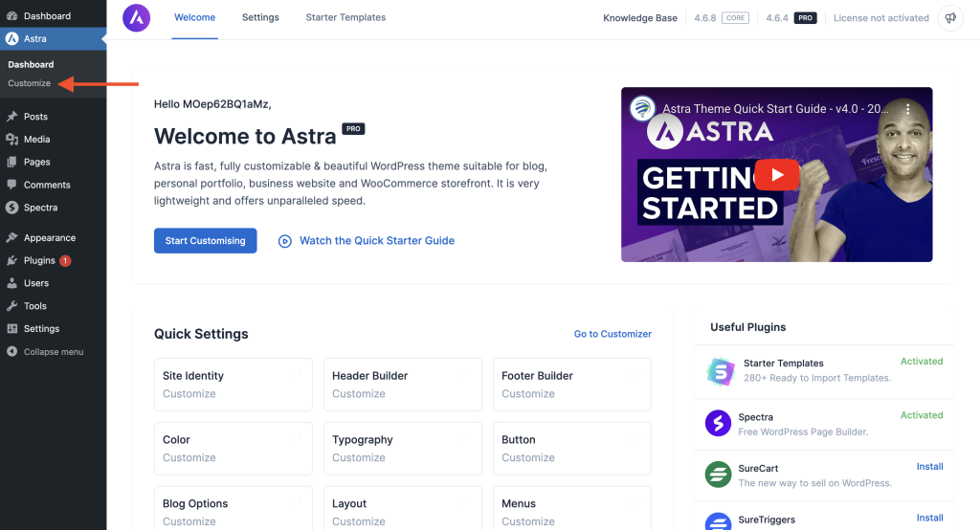This screenshot has width=980, height=530.
Task: Click the SureTriggers plugin icon
Action: (718, 521)
